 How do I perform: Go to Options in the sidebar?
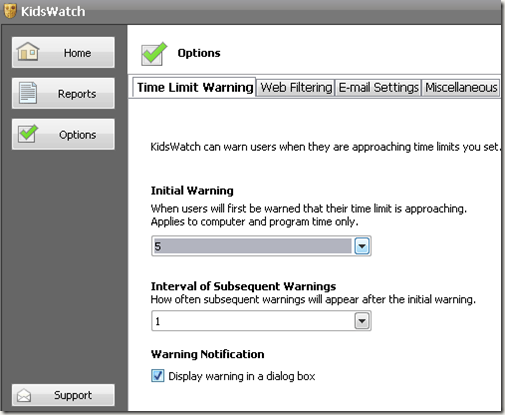point(63,134)
